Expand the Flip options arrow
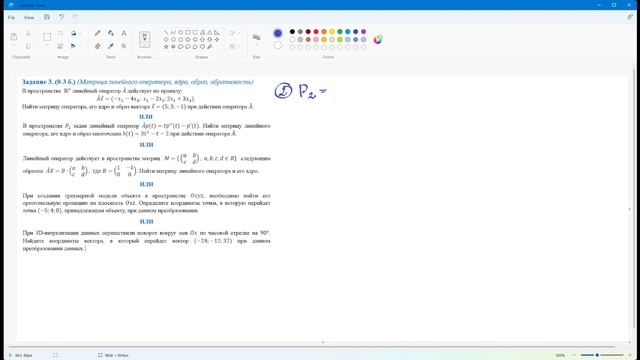 (x=80, y=46)
